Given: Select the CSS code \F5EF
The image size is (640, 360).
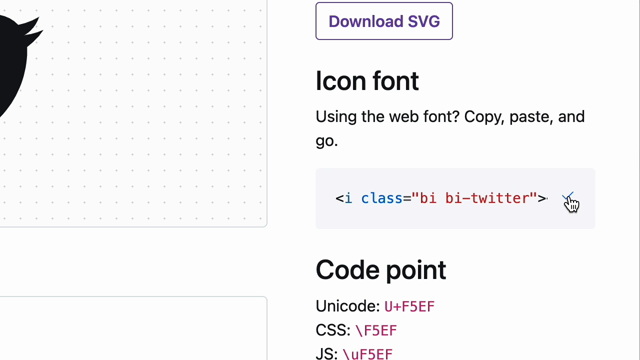Looking at the screenshot, I should [376, 330].
